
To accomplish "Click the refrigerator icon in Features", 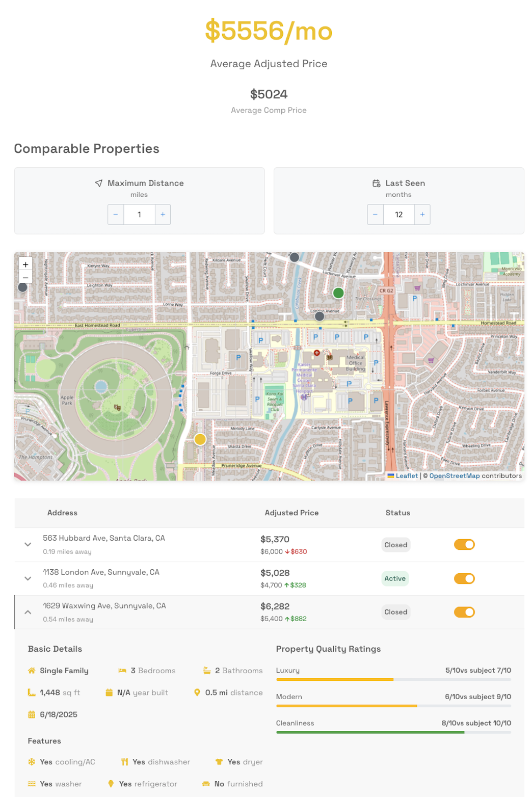I will (112, 784).
